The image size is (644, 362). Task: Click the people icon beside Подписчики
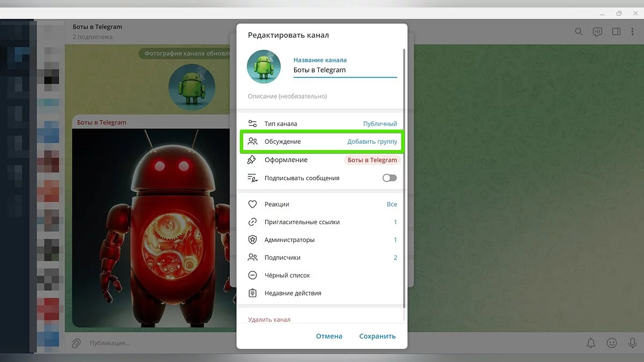[252, 257]
